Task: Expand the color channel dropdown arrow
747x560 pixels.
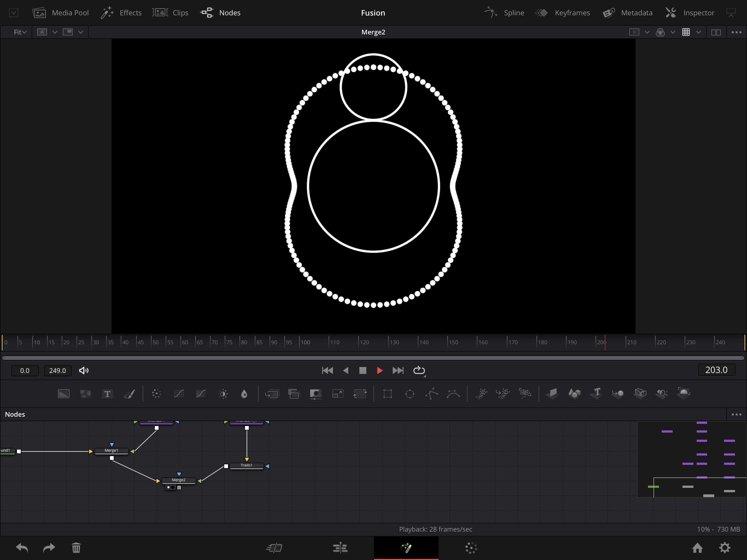Action: pyautogui.click(x=673, y=32)
